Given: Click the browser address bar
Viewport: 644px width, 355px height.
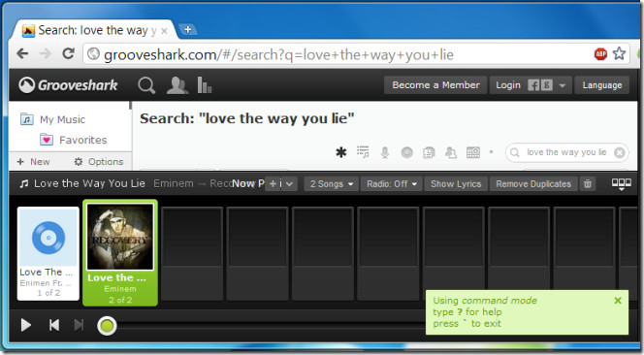Looking at the screenshot, I should (337, 54).
